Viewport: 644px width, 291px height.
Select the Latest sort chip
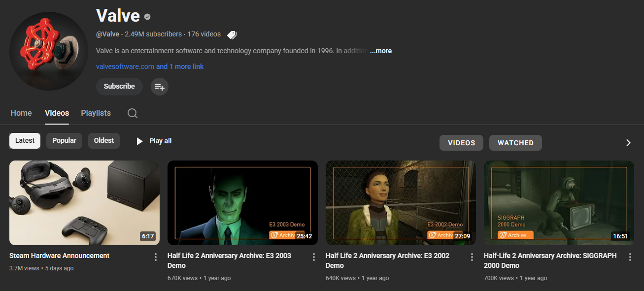25,141
